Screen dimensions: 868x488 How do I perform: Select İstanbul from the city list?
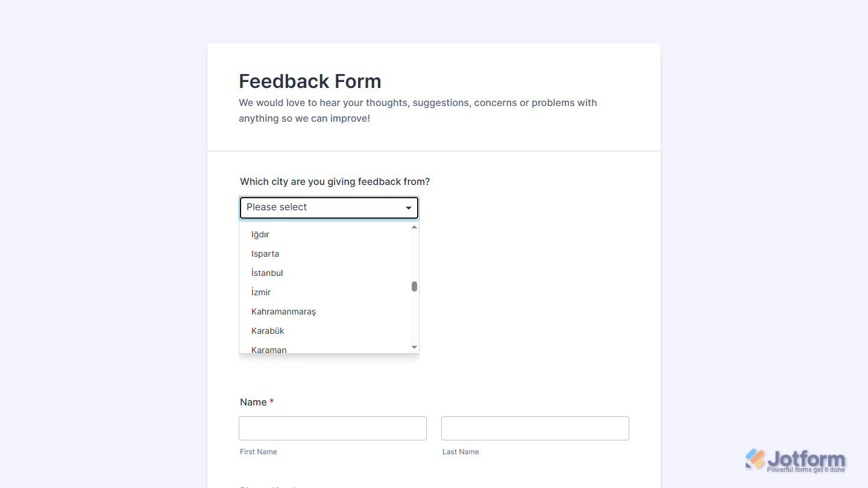pos(267,273)
